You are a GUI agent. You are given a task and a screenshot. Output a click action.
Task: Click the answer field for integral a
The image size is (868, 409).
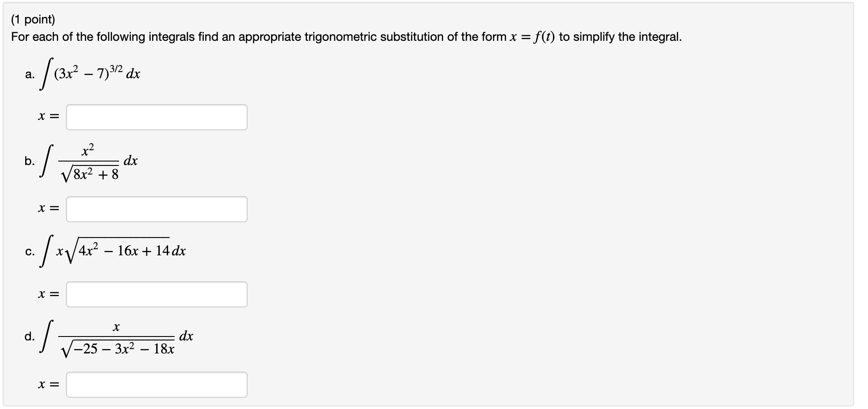coord(157,117)
